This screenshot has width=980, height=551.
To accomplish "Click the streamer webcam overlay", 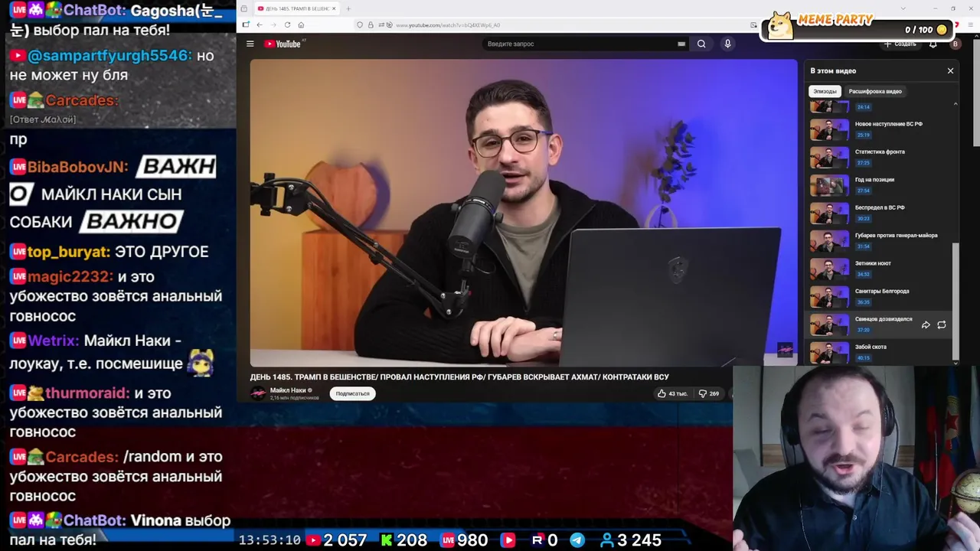I will click(856, 458).
